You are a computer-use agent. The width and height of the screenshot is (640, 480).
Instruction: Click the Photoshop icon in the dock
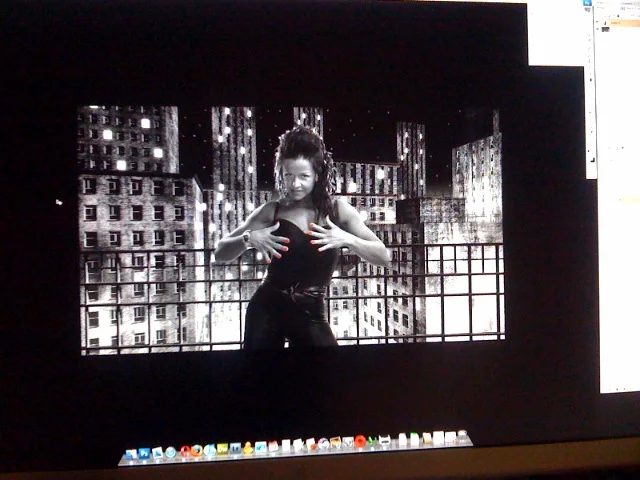click(x=144, y=453)
